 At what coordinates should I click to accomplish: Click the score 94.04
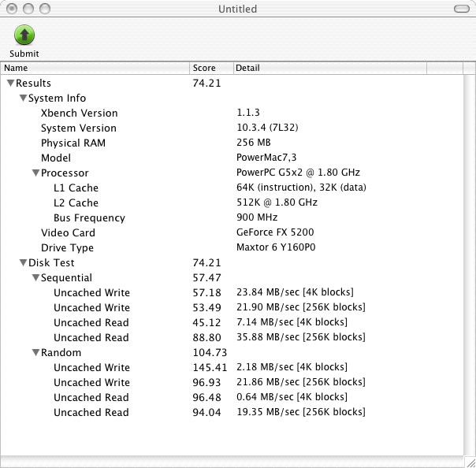[x=206, y=413]
